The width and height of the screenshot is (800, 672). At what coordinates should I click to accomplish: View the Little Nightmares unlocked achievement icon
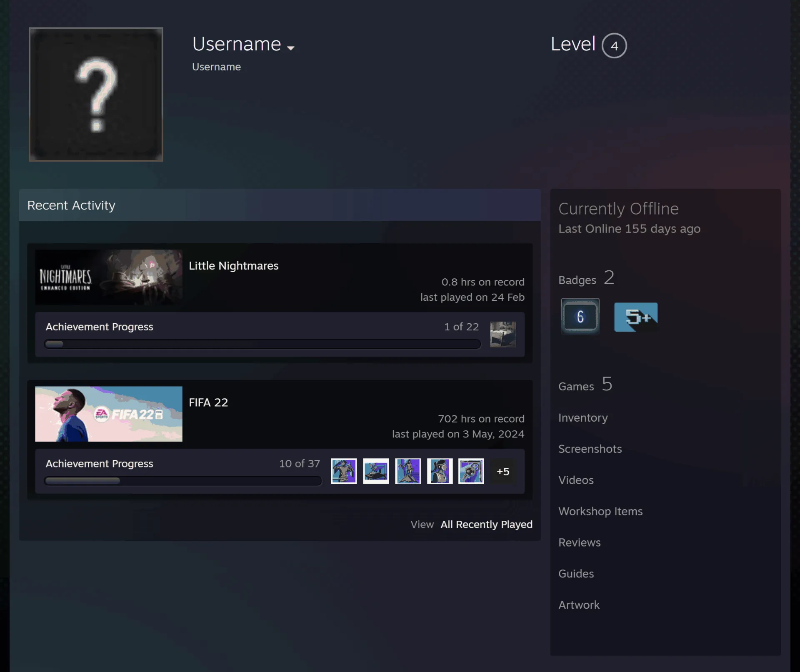point(503,334)
